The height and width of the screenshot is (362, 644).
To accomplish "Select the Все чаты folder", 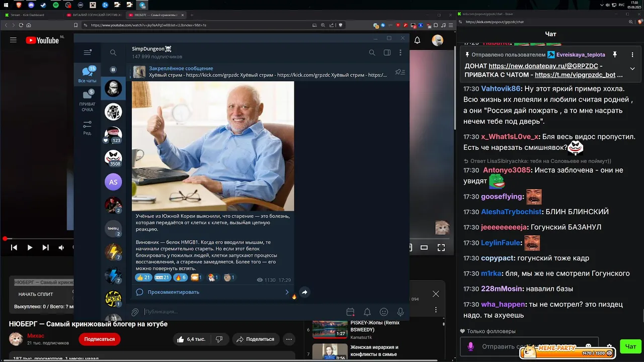I will [88, 74].
